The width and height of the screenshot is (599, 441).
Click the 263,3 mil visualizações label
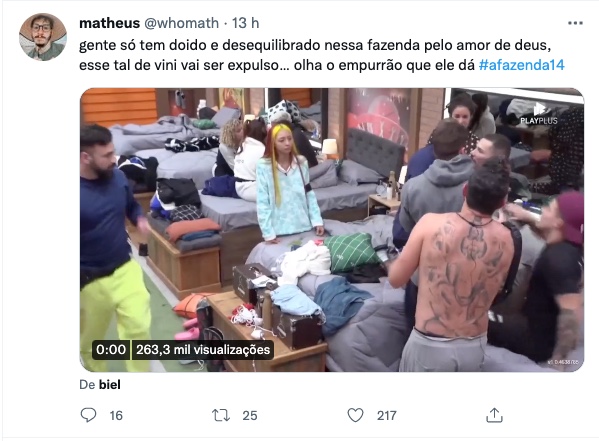pyautogui.click(x=203, y=350)
